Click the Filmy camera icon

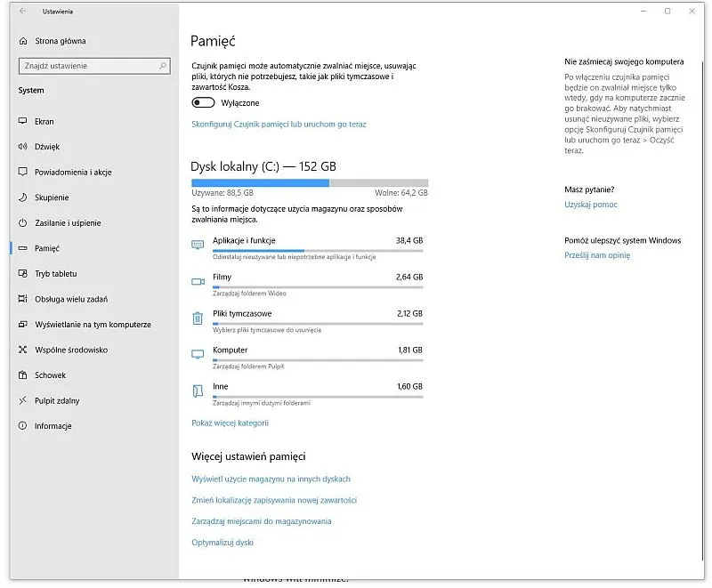198,281
